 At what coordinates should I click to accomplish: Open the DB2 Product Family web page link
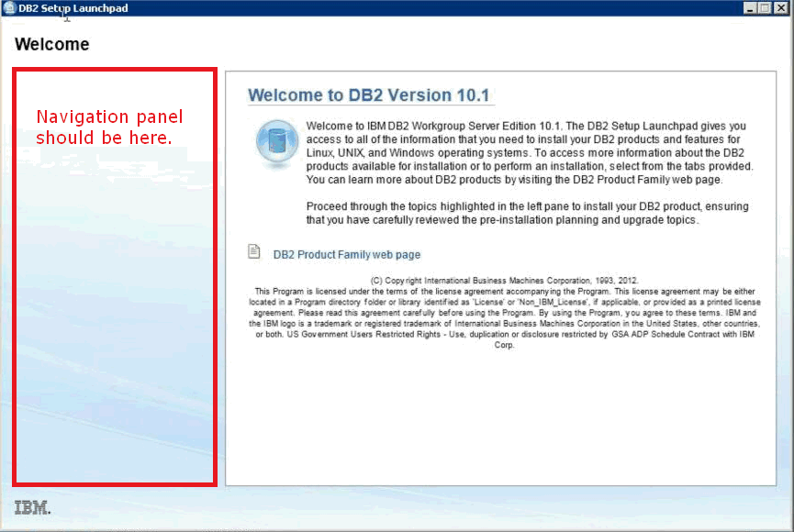click(x=346, y=255)
